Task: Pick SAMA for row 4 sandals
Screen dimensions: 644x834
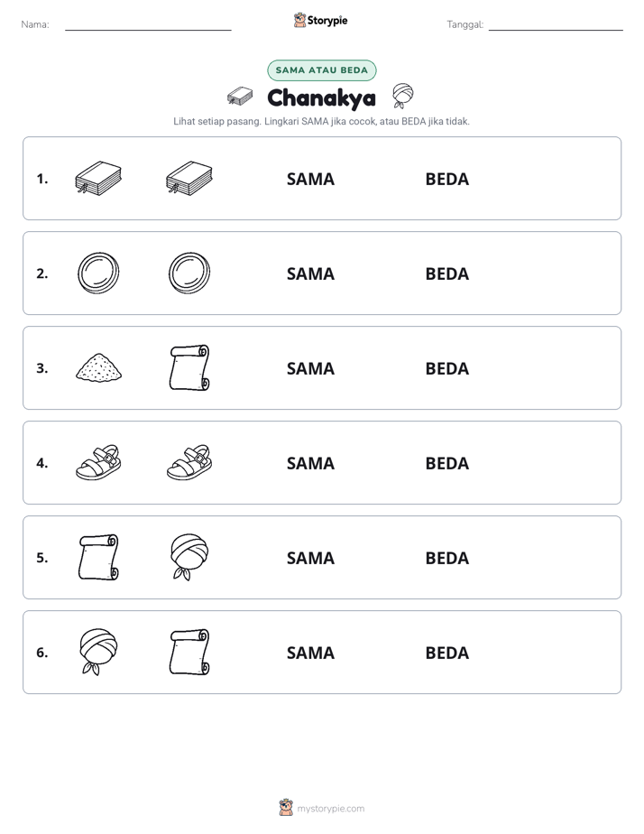Action: coord(310,463)
